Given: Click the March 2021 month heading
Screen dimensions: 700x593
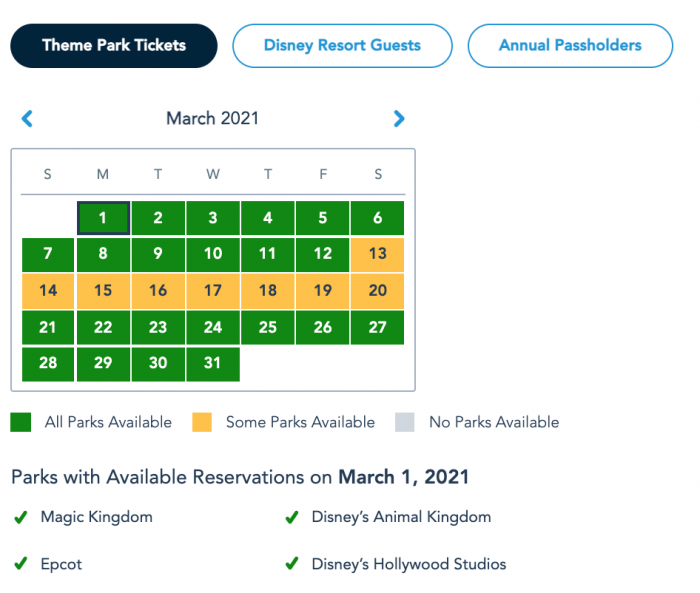Looking at the screenshot, I should [212, 119].
